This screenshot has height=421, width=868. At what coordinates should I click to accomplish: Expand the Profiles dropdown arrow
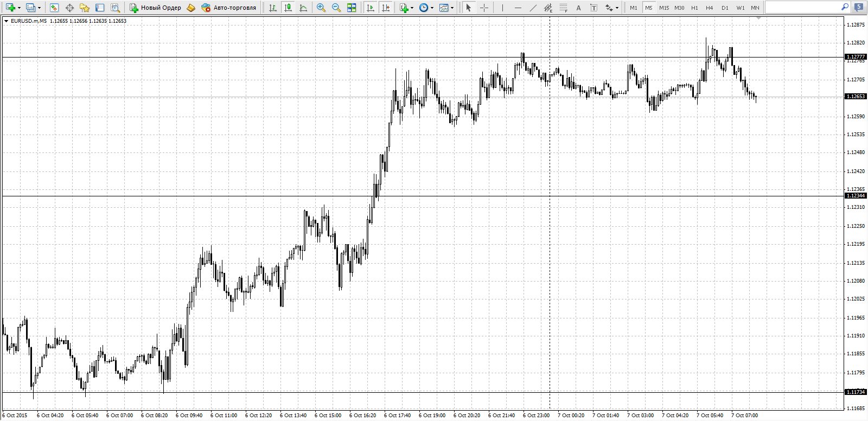39,8
